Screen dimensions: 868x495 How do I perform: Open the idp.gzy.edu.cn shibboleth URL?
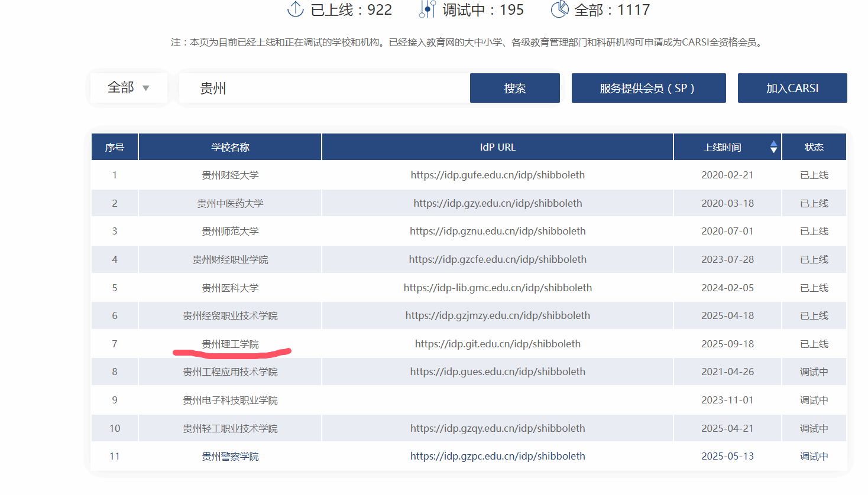click(497, 203)
